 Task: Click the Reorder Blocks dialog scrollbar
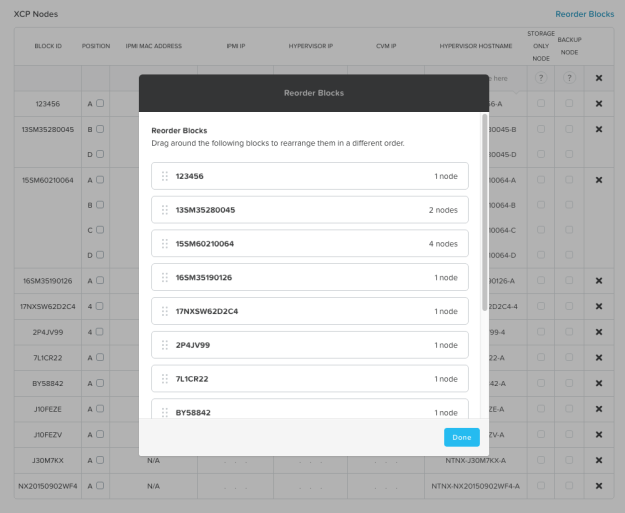[x=486, y=210]
